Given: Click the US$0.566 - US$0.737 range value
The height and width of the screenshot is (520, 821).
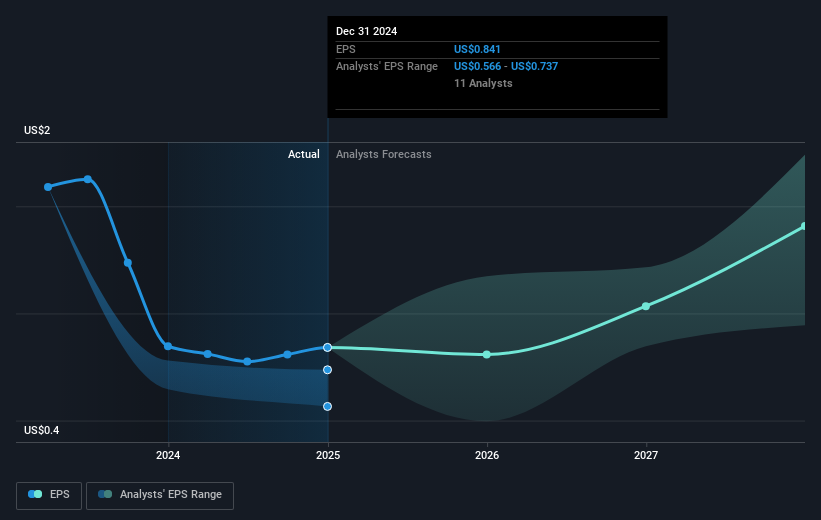Looking at the screenshot, I should 506,67.
